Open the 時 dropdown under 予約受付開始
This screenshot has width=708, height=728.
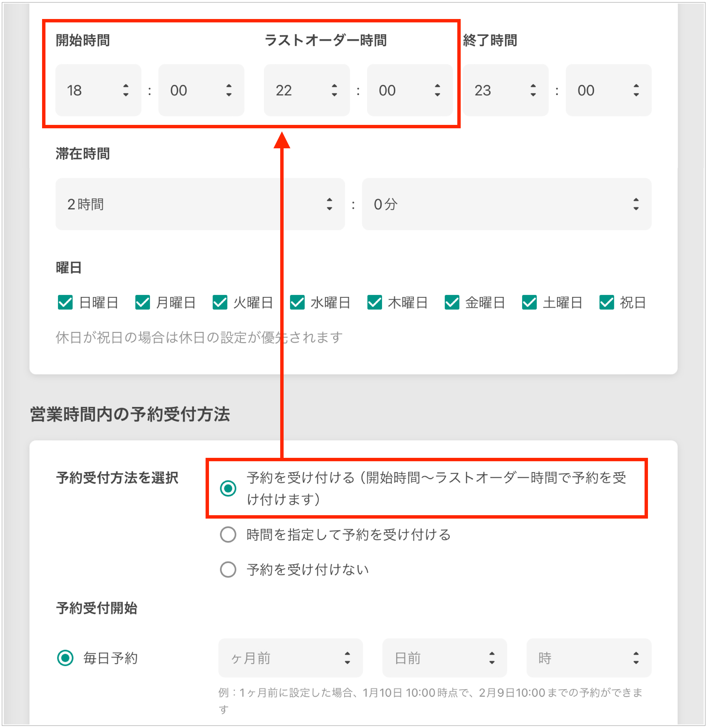pyautogui.click(x=589, y=658)
